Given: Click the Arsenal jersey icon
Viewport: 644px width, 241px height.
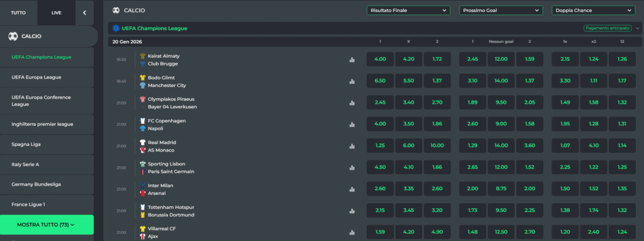Looking at the screenshot, I should click(x=143, y=193).
